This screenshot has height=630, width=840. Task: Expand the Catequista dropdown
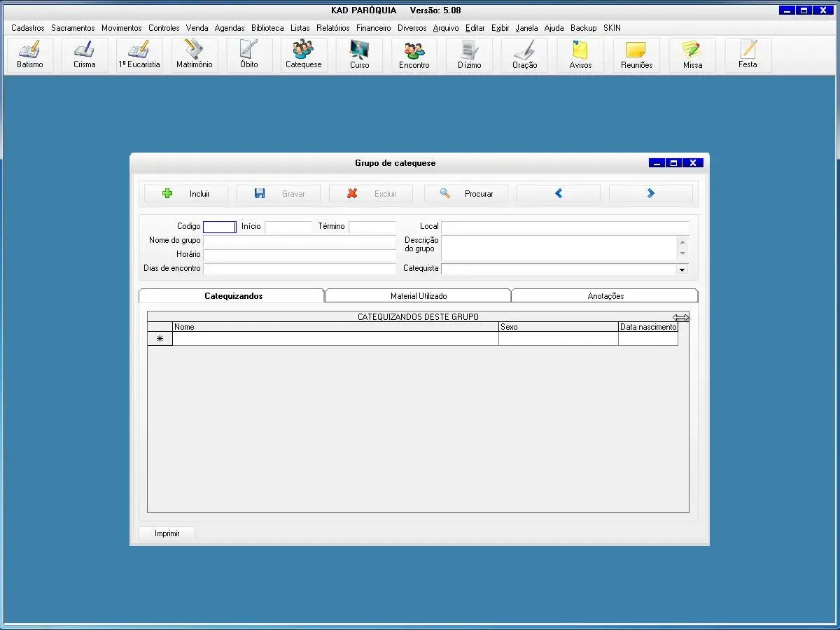(x=682, y=269)
